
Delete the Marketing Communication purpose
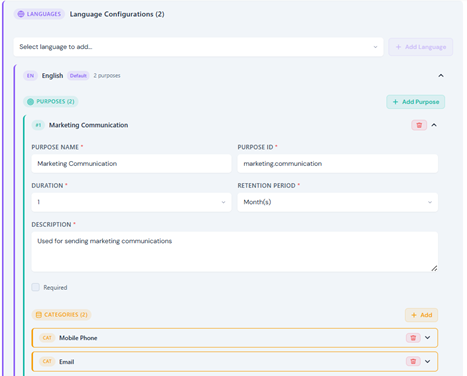click(419, 125)
